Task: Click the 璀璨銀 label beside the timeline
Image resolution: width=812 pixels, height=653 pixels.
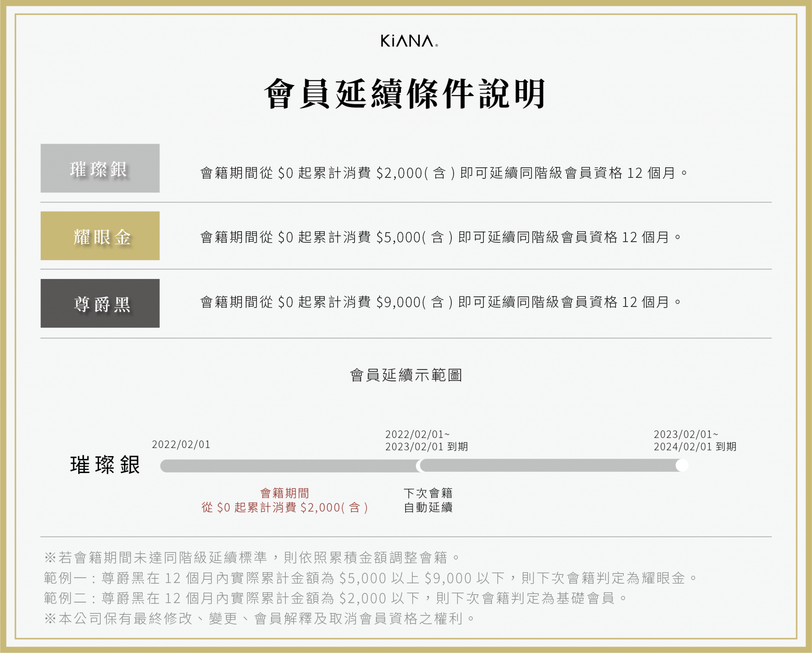Action: click(105, 465)
